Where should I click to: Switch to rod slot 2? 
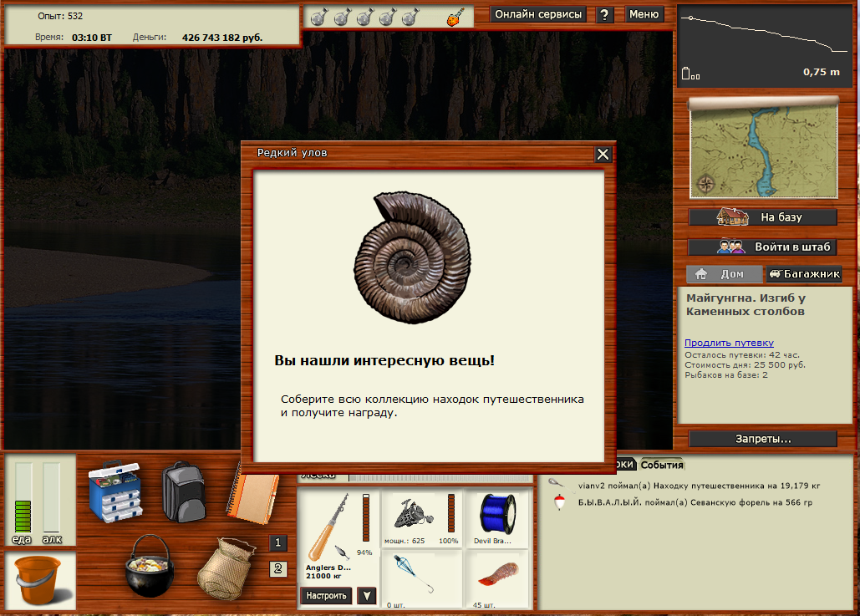278,569
